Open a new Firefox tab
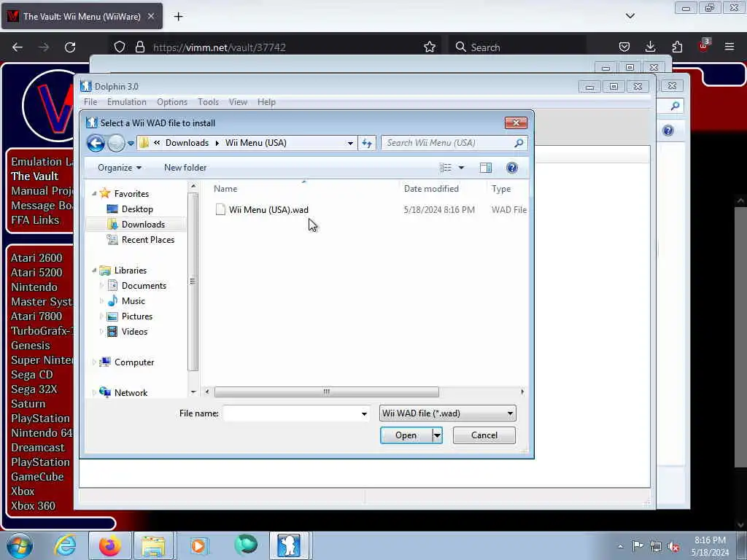This screenshot has width=747, height=560. click(x=178, y=17)
